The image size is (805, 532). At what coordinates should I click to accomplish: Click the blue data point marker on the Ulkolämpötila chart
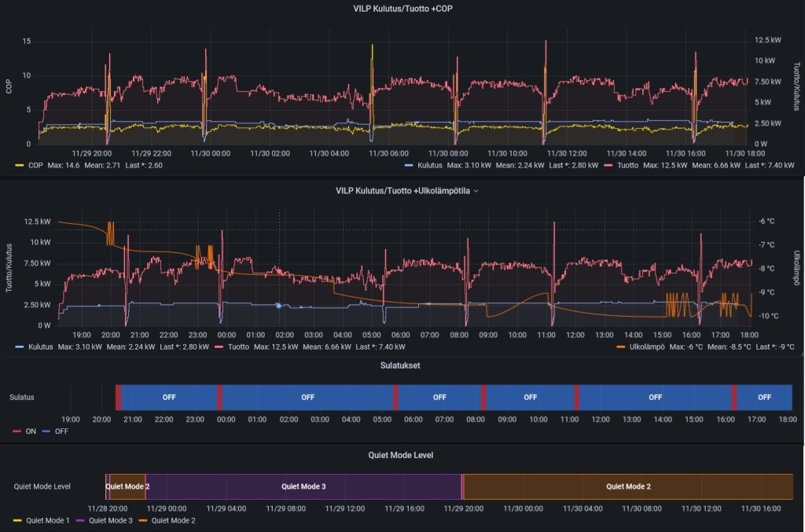[x=278, y=305]
